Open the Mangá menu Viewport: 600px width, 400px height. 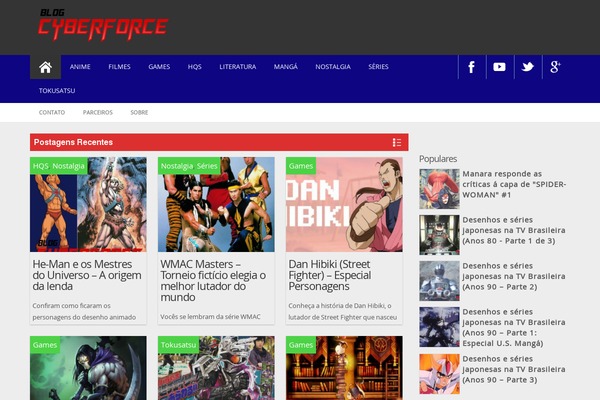pos(285,67)
